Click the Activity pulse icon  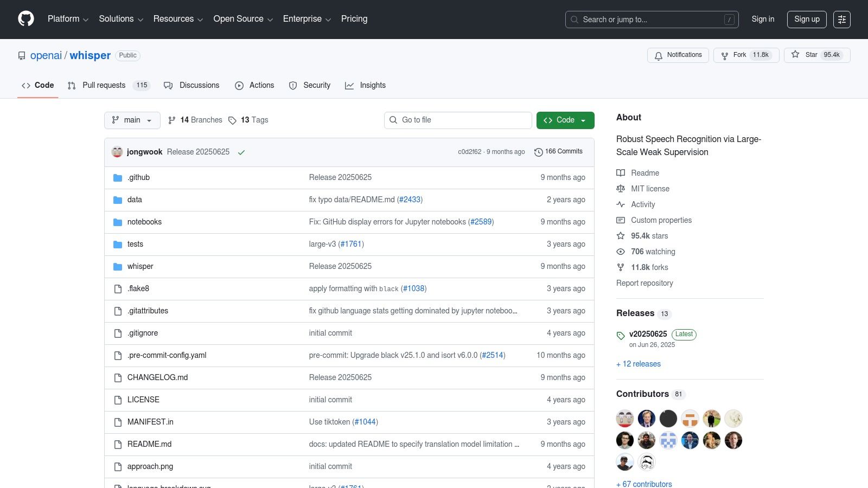pos(621,204)
